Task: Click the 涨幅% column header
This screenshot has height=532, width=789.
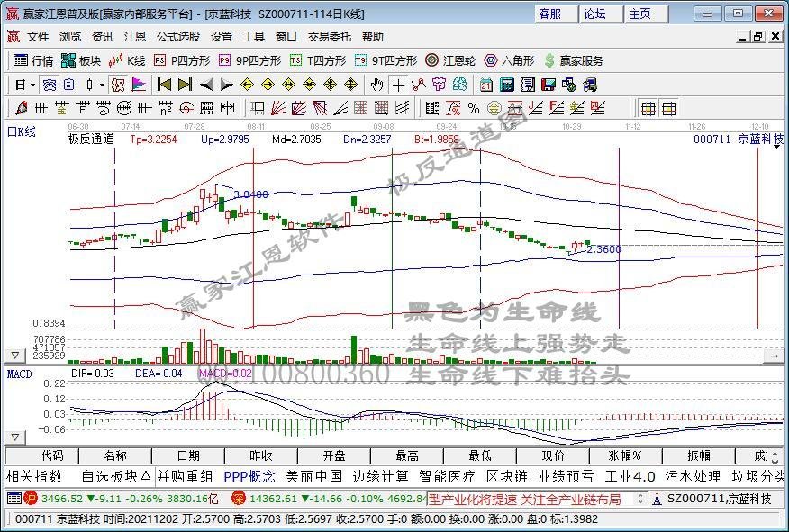Action: [625, 456]
